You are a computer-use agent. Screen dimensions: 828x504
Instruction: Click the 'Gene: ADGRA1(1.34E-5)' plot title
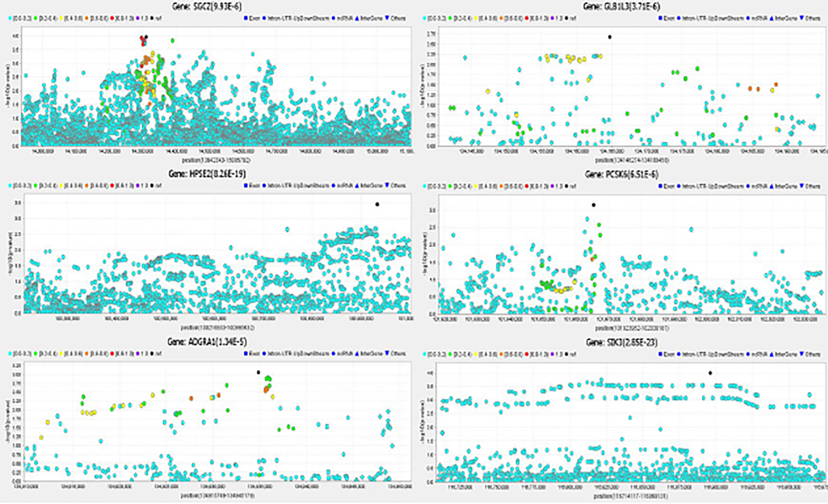[x=207, y=342]
